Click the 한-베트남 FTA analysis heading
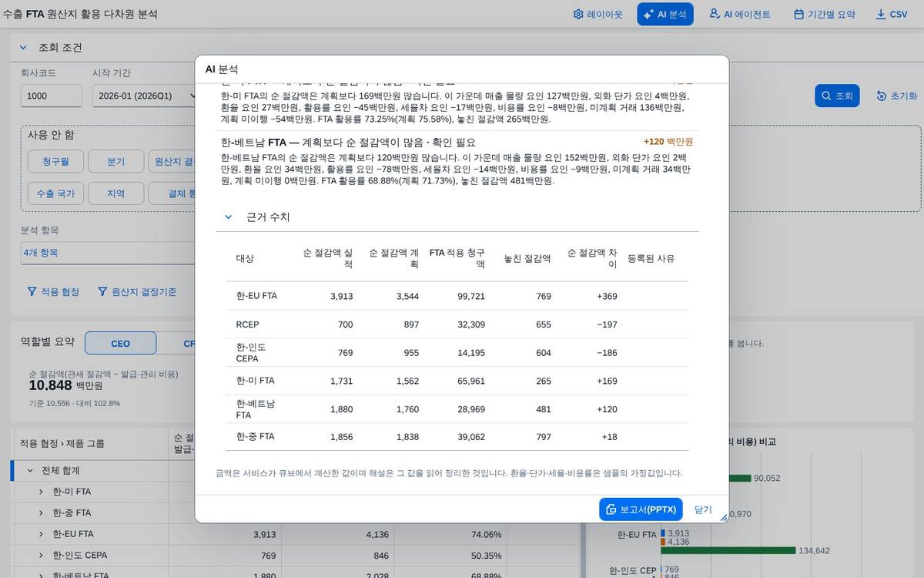924x578 pixels. tap(348, 143)
